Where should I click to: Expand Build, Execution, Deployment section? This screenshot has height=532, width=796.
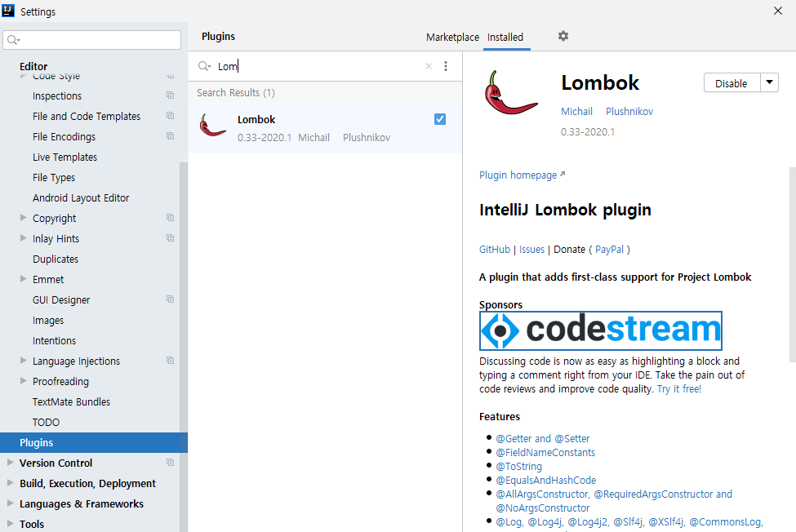click(10, 483)
